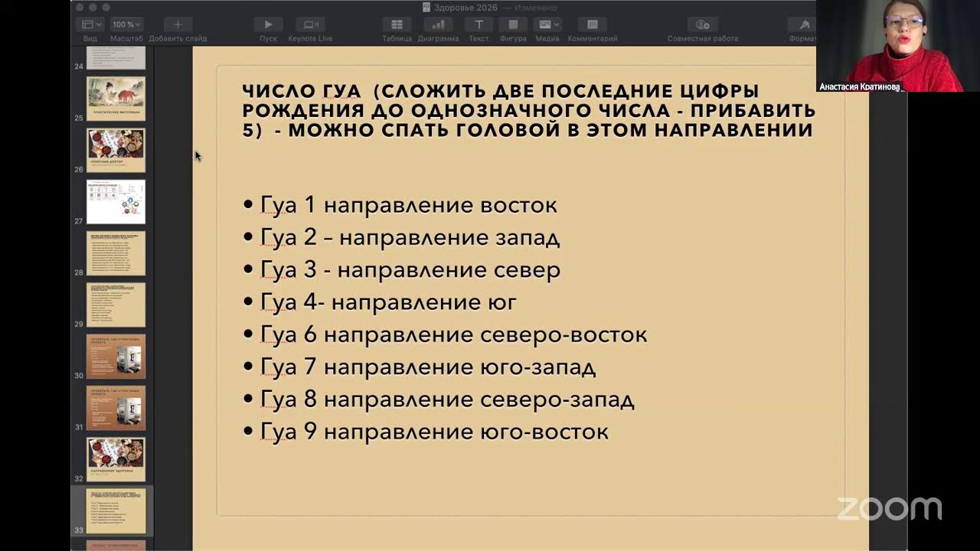Open the 100% zoom (Масштаб) dropdown
Image resolution: width=980 pixels, height=551 pixels.
point(126,24)
